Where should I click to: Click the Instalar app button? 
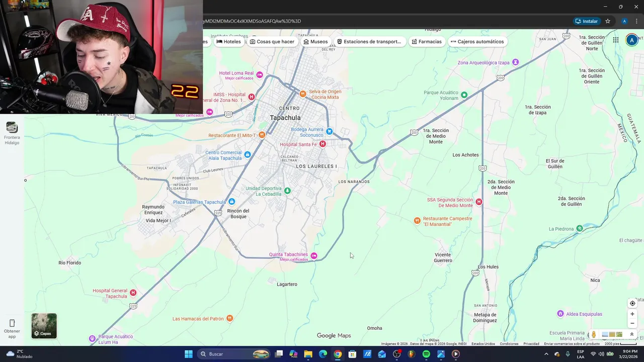587,21
